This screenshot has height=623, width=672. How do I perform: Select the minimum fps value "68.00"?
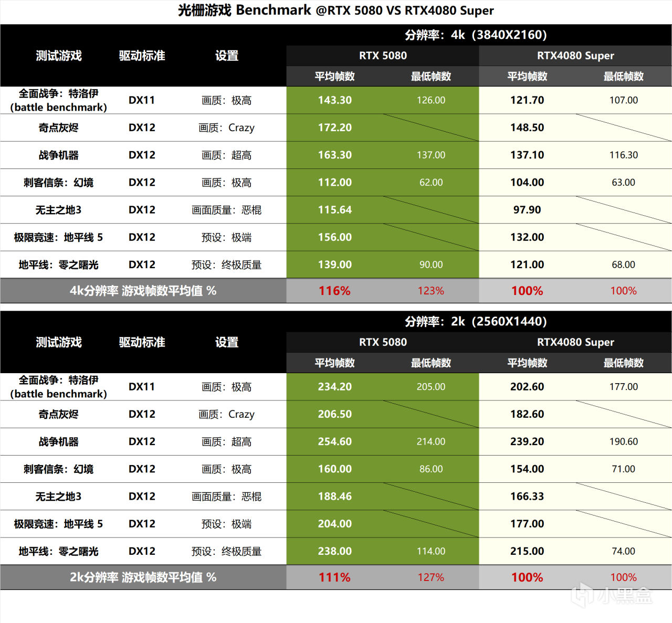point(624,265)
